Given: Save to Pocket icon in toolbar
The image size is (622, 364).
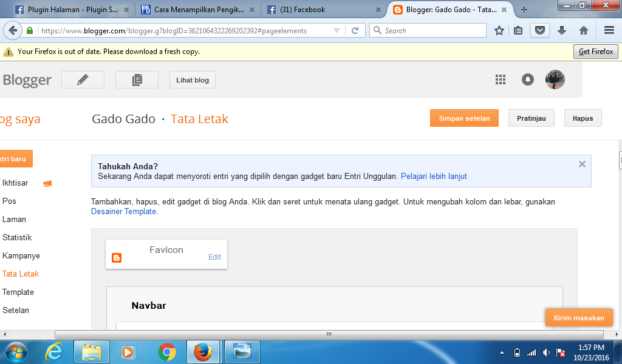Looking at the screenshot, I should (x=540, y=30).
